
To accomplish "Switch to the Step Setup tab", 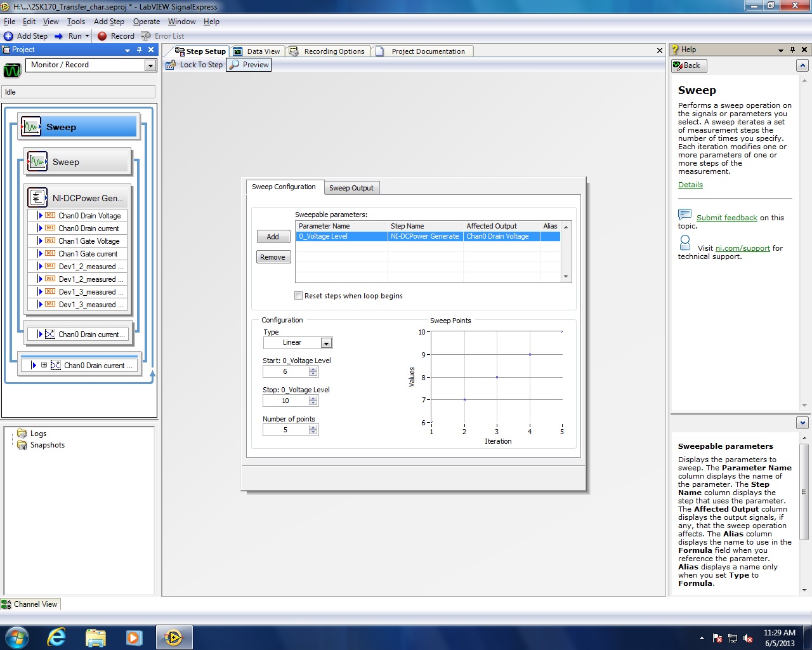I will [200, 51].
